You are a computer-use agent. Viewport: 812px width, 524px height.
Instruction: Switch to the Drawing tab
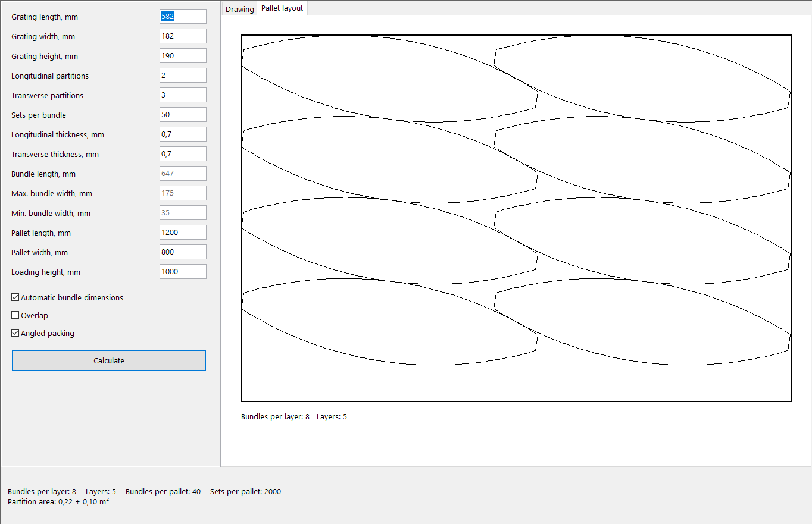(x=240, y=9)
